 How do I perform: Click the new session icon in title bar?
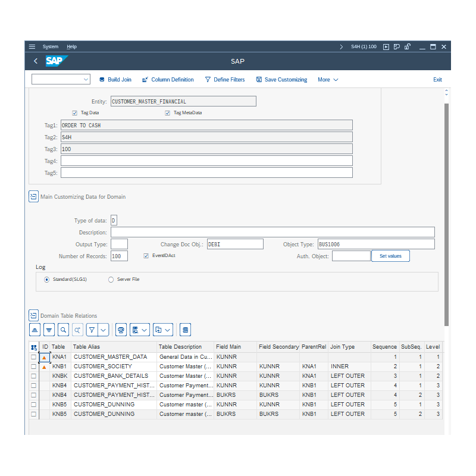396,47
